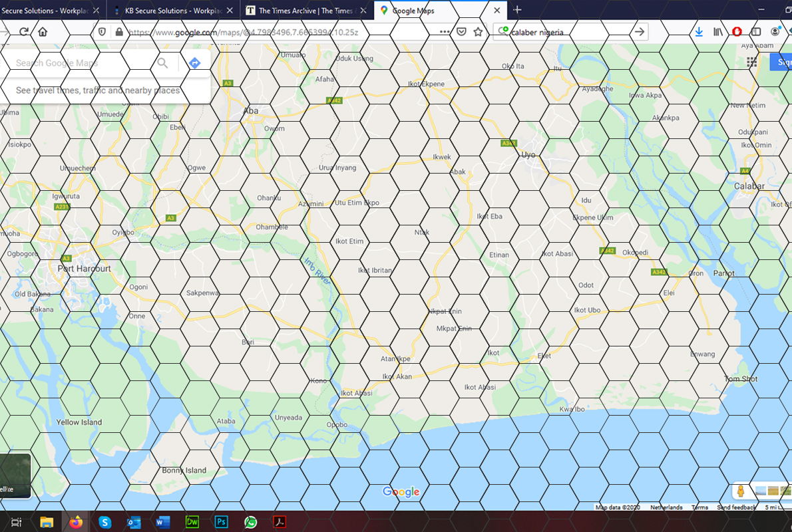
Task: Click the Oron town label
Action: [696, 273]
